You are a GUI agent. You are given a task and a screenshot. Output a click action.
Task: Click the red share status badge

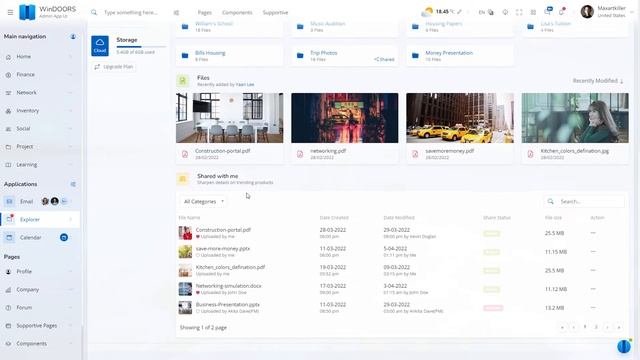(x=493, y=308)
